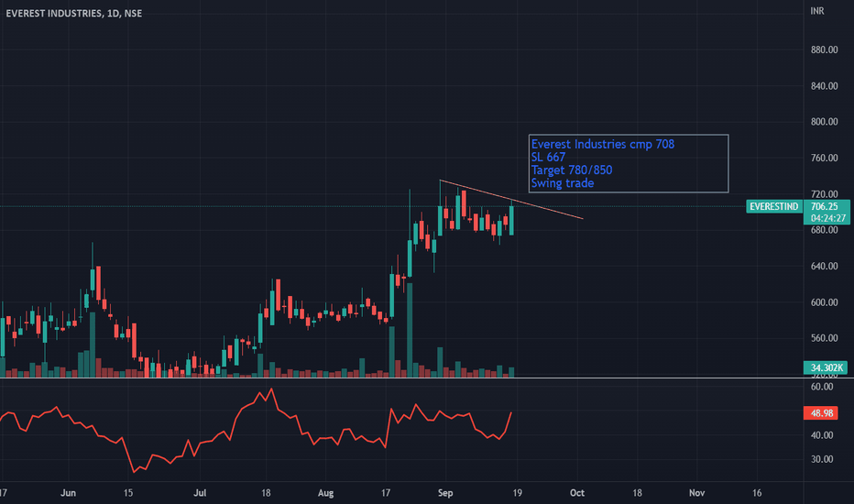Select the EVERESTIND price label tag
This screenshot has height=504, width=854.
coord(774,206)
